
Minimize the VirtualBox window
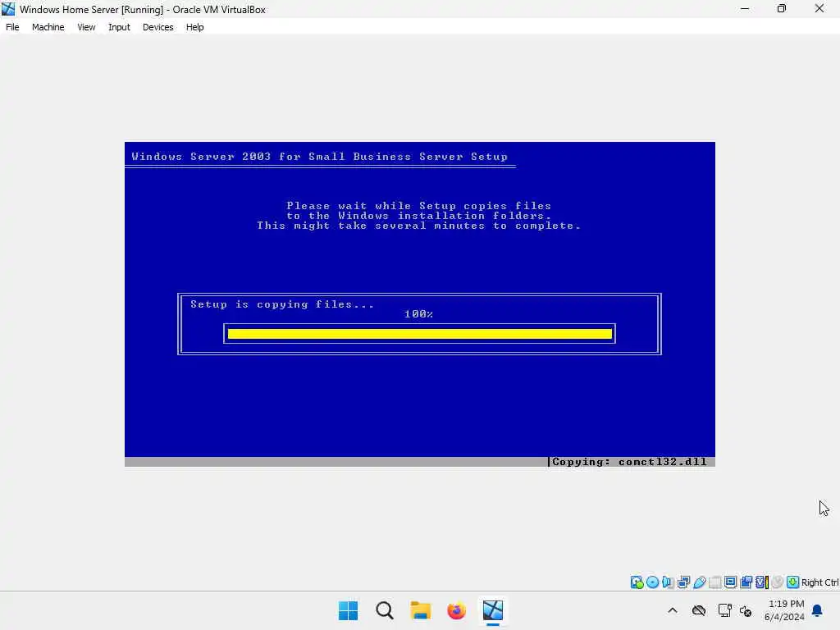[x=745, y=9]
